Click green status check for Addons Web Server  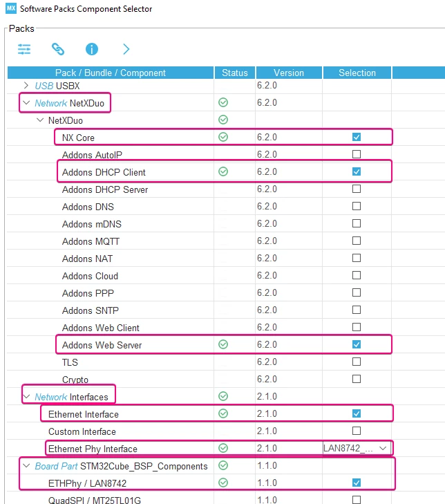tap(223, 344)
